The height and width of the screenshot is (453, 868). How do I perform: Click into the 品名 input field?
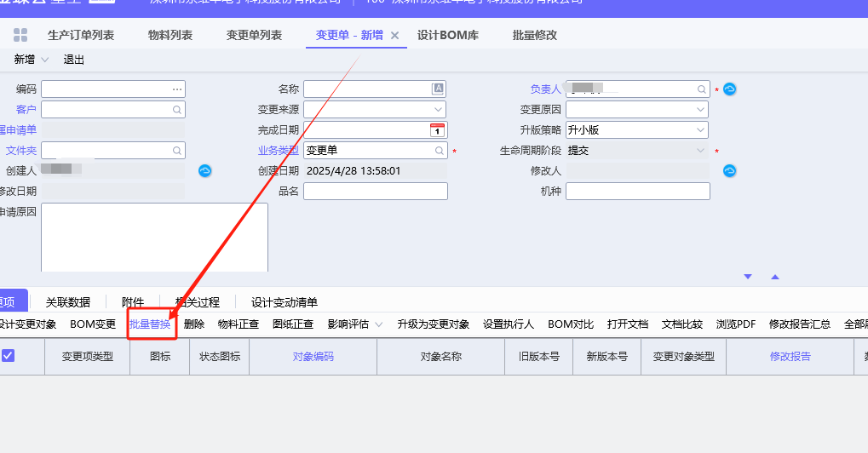point(375,192)
